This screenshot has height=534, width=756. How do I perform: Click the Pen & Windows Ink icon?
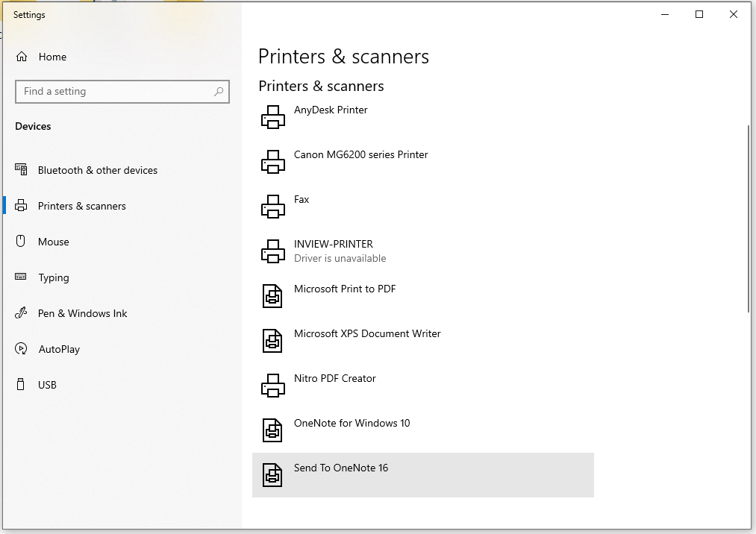pyautogui.click(x=21, y=312)
